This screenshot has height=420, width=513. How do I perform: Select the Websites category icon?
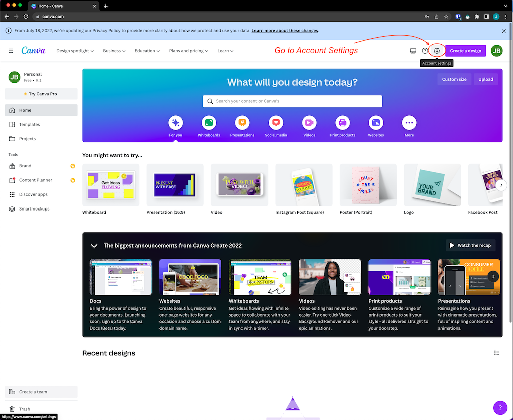[376, 123]
